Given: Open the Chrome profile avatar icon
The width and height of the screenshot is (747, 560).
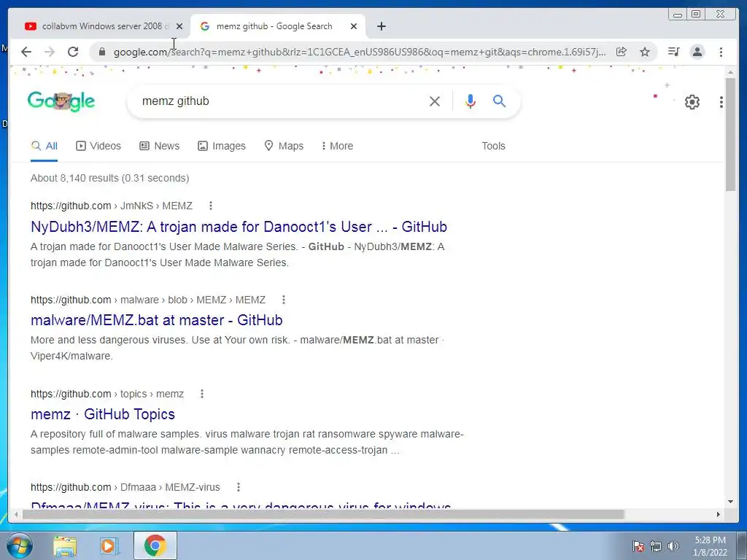Looking at the screenshot, I should tap(697, 52).
